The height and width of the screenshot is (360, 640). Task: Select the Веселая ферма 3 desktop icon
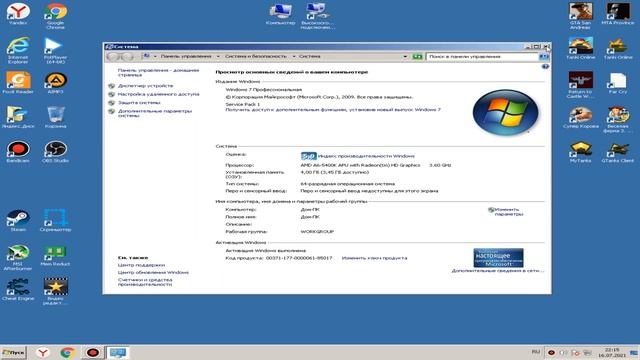point(618,119)
